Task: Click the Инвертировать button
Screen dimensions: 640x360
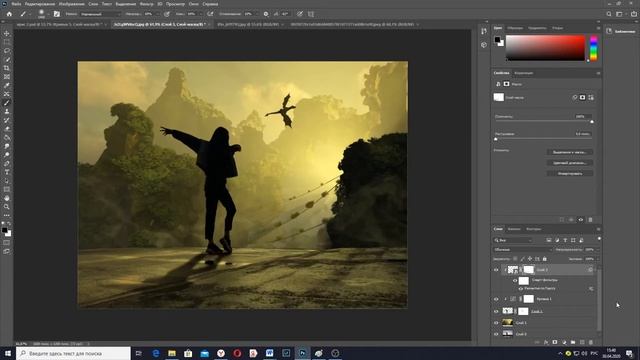Action: coord(569,173)
